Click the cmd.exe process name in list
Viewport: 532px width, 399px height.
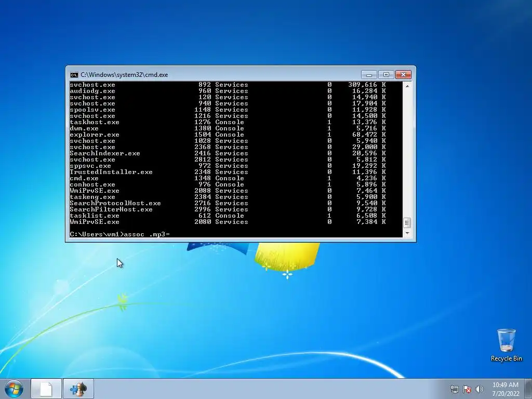point(84,178)
